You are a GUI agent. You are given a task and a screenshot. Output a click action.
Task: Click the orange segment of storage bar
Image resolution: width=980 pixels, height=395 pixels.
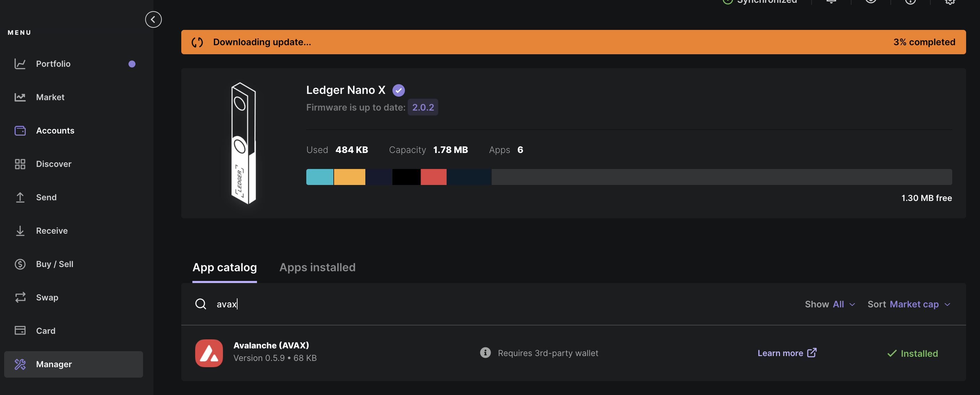(349, 177)
